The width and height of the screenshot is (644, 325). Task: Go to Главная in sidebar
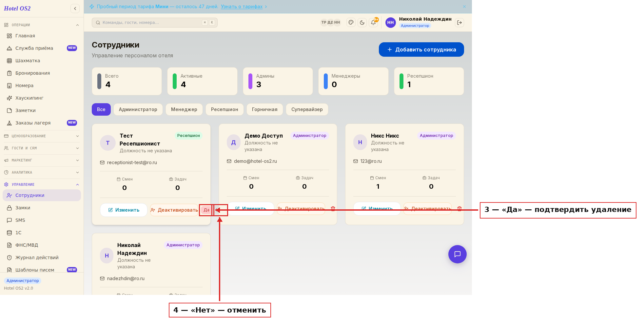click(x=42, y=36)
